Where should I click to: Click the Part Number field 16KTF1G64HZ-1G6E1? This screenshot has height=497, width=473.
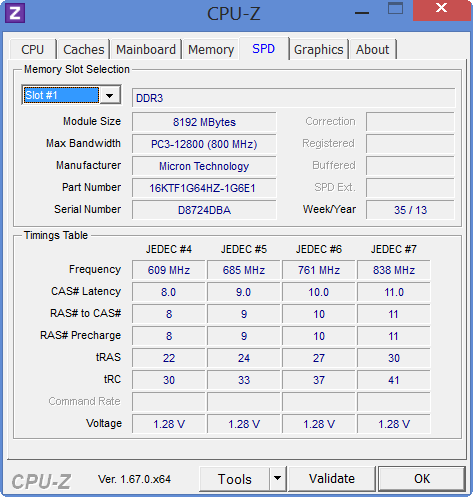pos(204,188)
